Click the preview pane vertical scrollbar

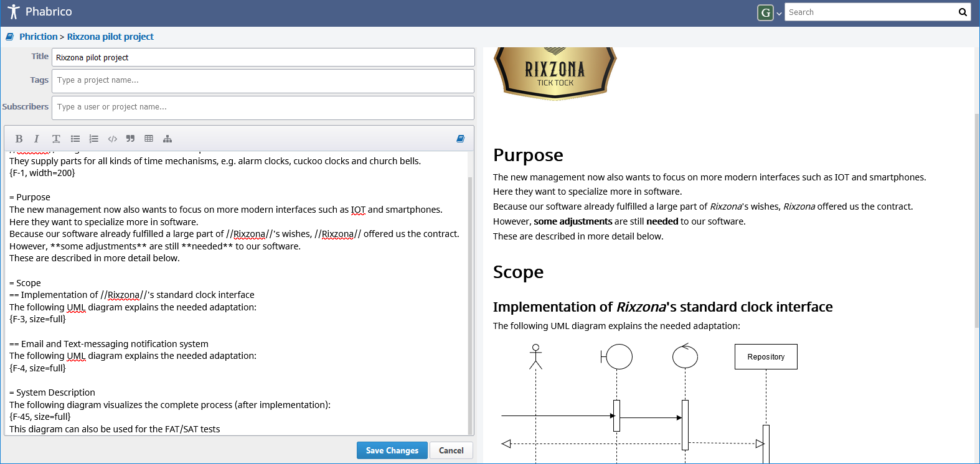(977, 220)
